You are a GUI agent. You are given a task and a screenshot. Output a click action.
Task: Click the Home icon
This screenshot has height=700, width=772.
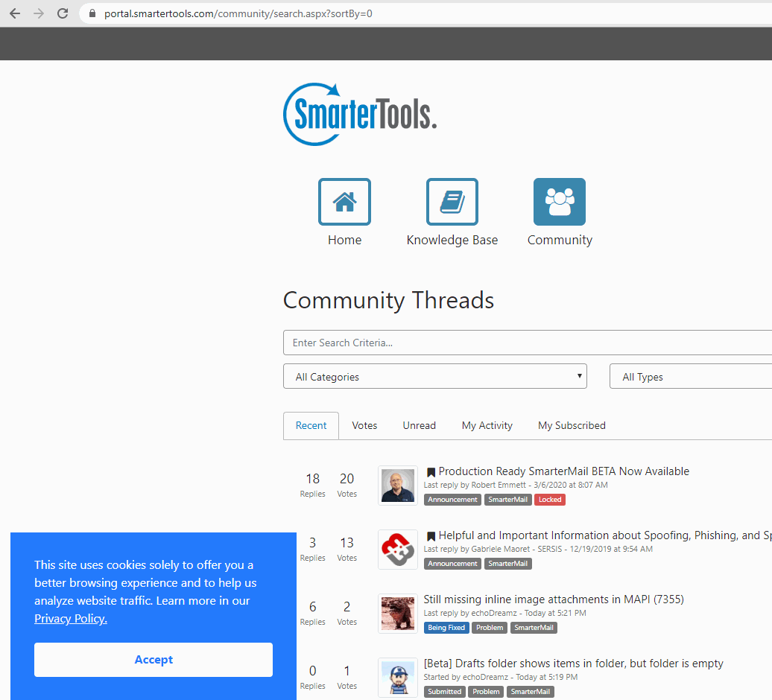[x=344, y=202]
